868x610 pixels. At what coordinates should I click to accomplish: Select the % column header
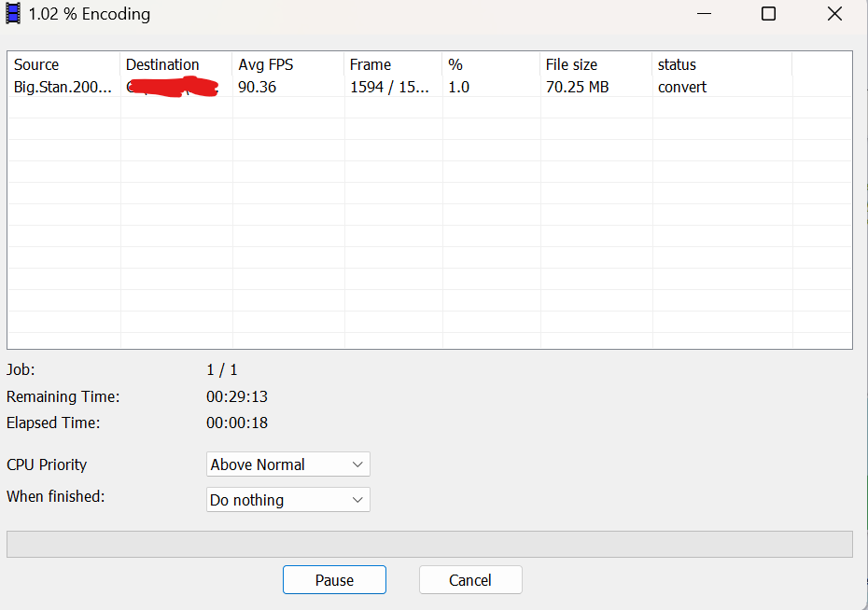pyautogui.click(x=455, y=64)
